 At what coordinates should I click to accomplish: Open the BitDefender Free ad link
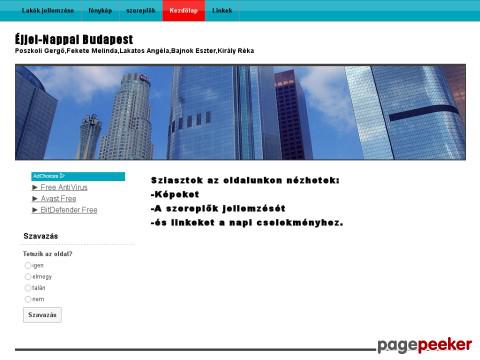click(69, 210)
